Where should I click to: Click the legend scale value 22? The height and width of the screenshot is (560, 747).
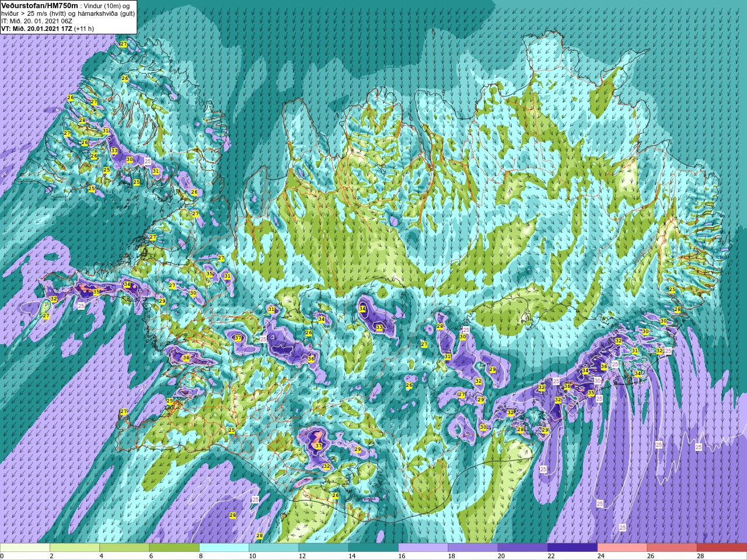pos(551,556)
